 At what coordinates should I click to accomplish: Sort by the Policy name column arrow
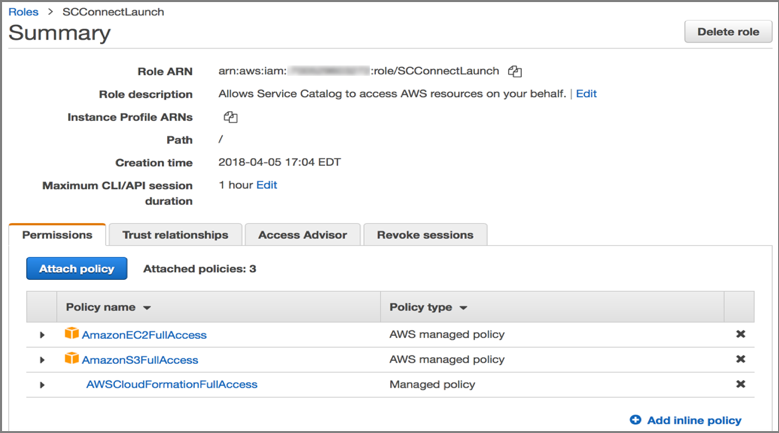coord(147,308)
